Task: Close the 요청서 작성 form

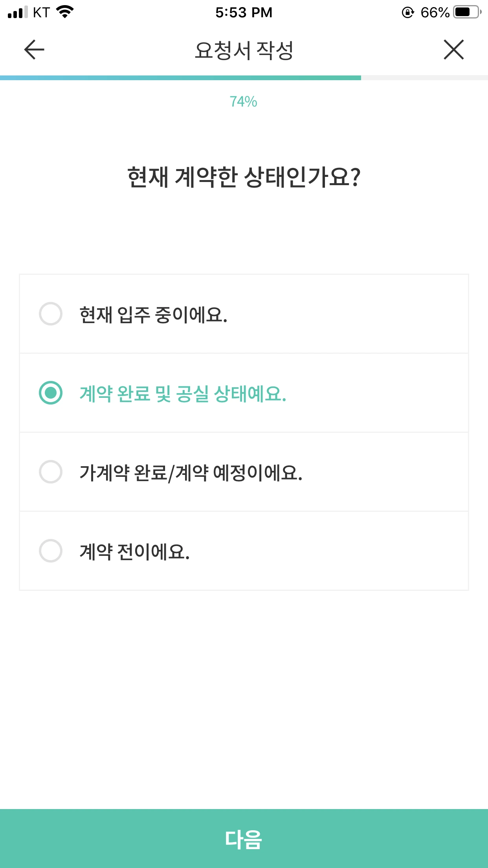Action: tap(454, 50)
